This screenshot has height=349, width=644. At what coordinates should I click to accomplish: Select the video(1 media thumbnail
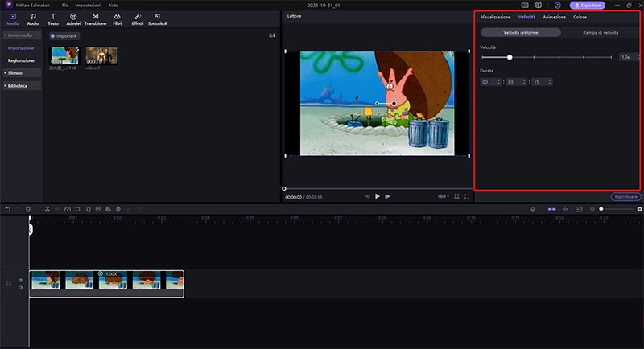[101, 55]
